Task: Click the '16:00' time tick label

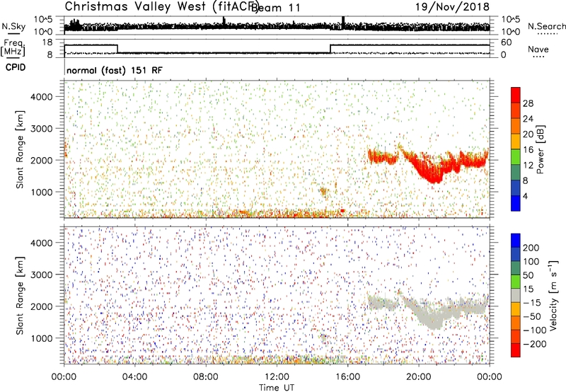Action: coord(347,377)
